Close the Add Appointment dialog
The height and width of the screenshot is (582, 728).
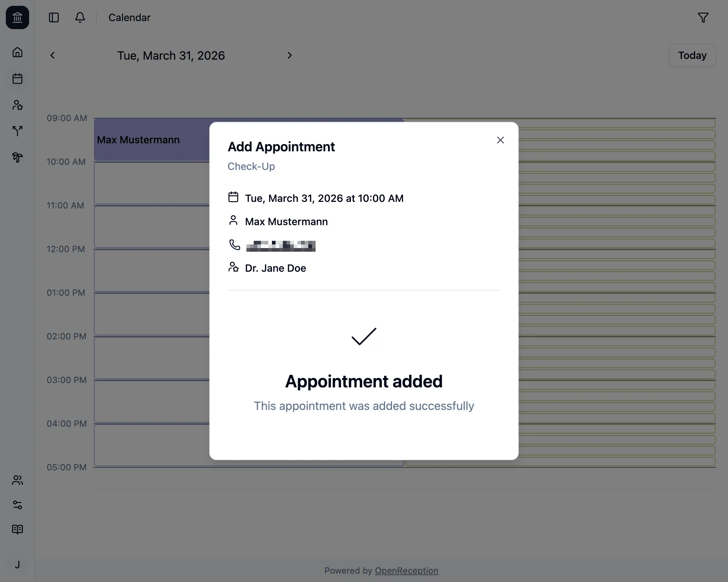point(500,140)
